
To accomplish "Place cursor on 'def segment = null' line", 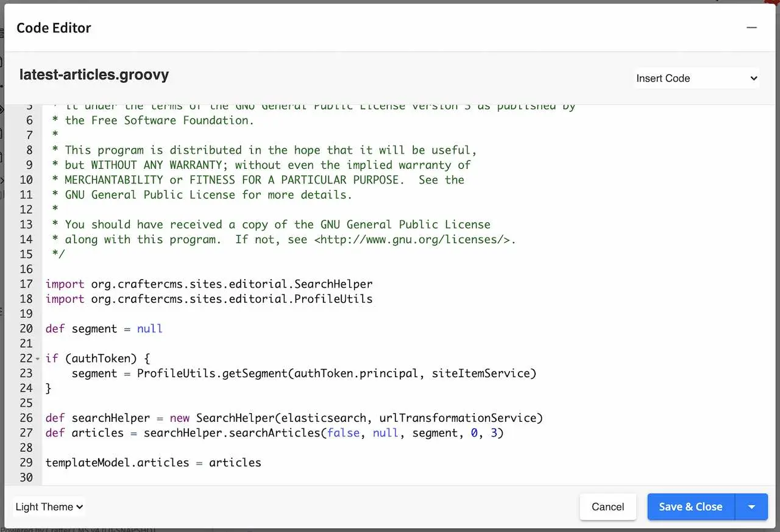I will click(104, 329).
